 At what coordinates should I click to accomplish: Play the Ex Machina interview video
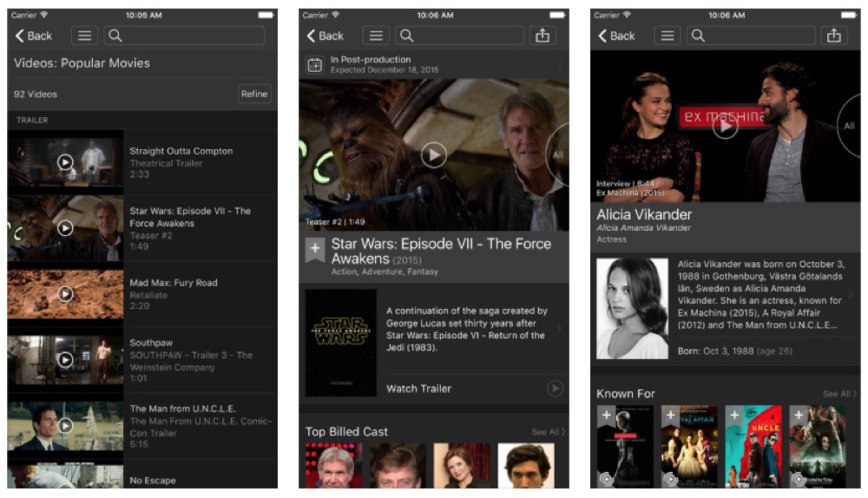pyautogui.click(x=725, y=126)
